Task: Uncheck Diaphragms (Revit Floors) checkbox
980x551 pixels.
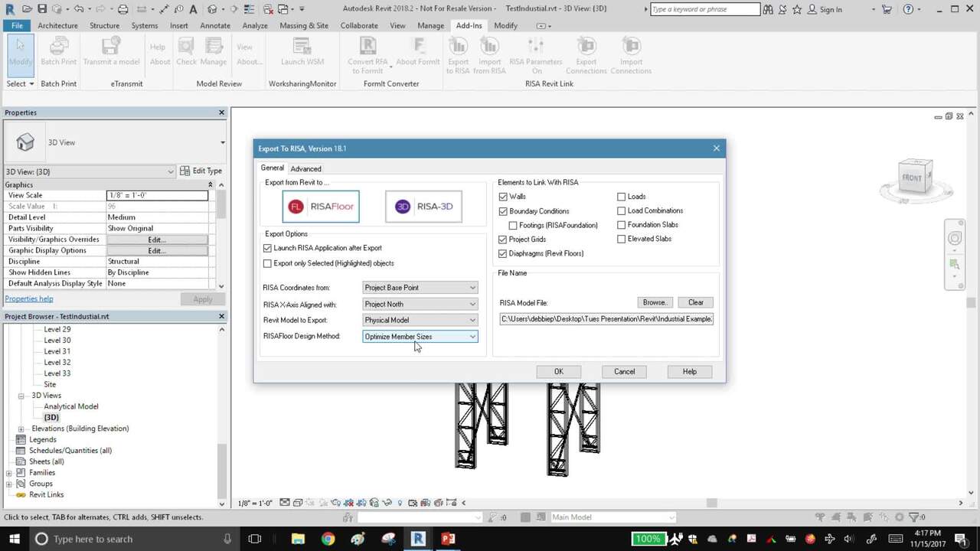Action: click(x=503, y=253)
